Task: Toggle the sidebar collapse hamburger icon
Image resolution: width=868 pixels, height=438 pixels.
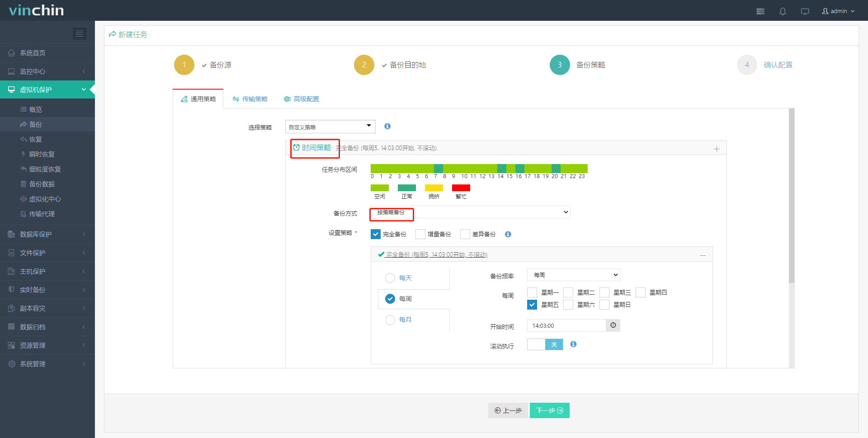Action: 80,34
